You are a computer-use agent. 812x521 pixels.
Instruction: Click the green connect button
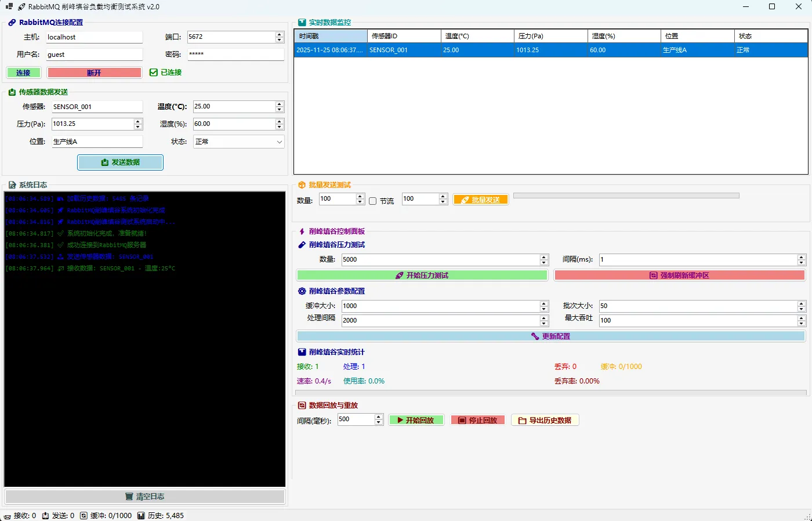[x=24, y=73]
